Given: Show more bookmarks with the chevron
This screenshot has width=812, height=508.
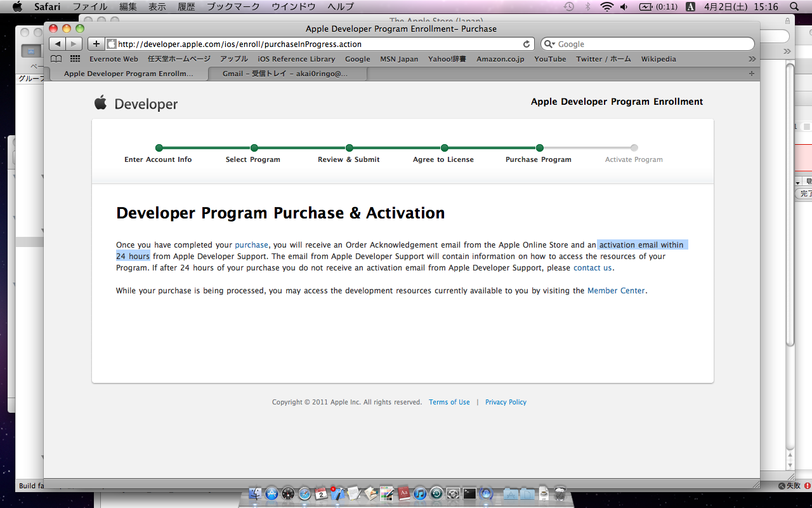Looking at the screenshot, I should pyautogui.click(x=752, y=59).
